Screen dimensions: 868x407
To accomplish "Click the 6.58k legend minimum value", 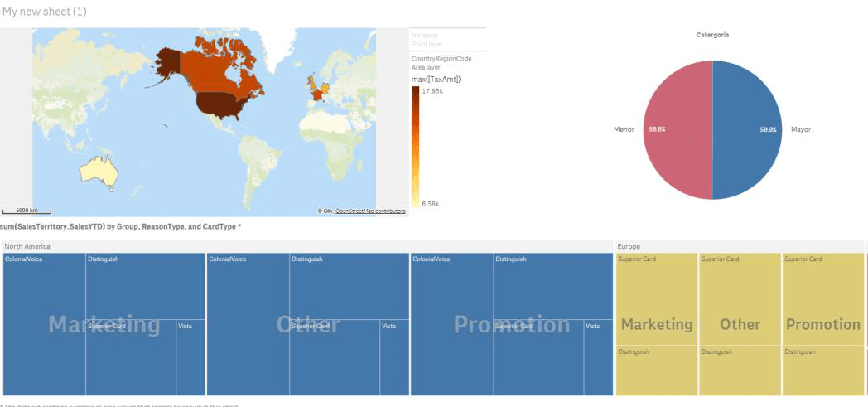I will [430, 205].
